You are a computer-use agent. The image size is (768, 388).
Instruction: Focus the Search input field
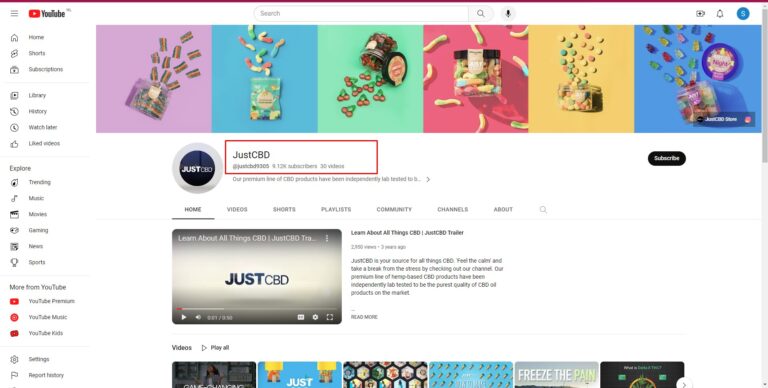pyautogui.click(x=361, y=14)
